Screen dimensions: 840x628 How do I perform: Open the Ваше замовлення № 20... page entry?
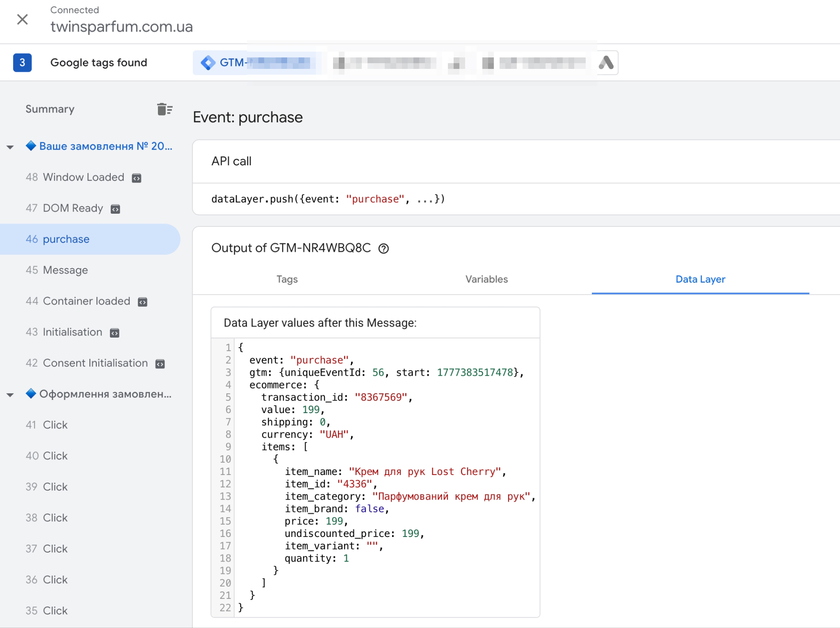[99, 146]
